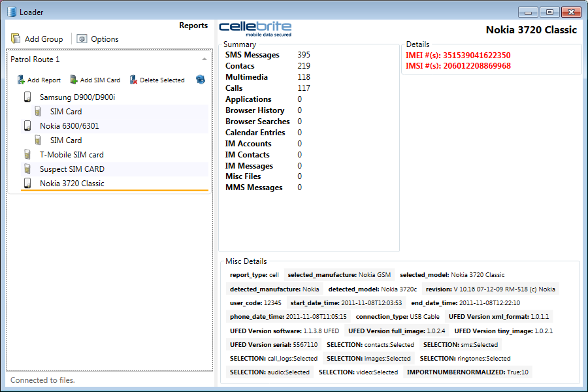Select the T-Mobile SIM card entry
Image resolution: width=588 pixels, height=392 pixels.
point(72,155)
